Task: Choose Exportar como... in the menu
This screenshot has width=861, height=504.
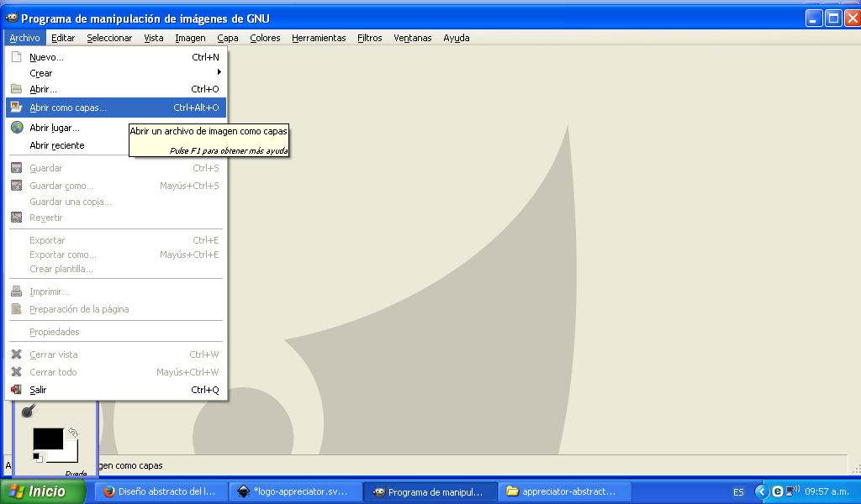Action: pyautogui.click(x=116, y=255)
